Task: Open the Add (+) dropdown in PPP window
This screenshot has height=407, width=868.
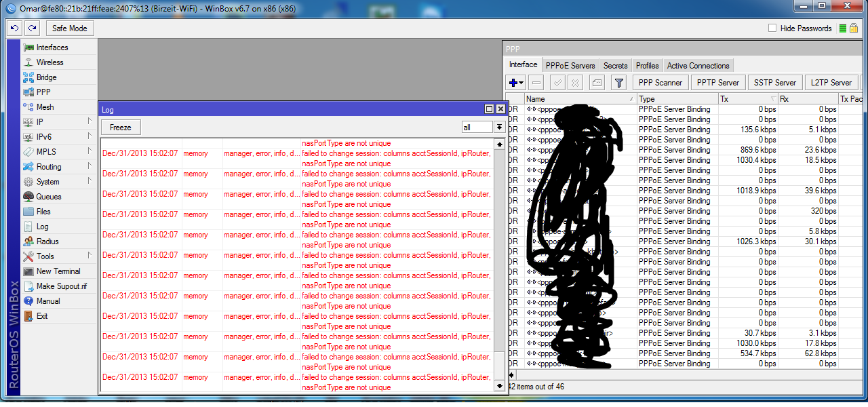Action: pos(516,83)
